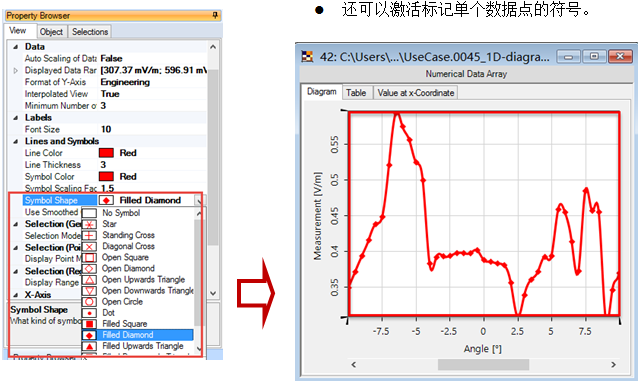This screenshot has width=642, height=387.
Task: Select the Open Square symbol icon
Action: [89, 258]
